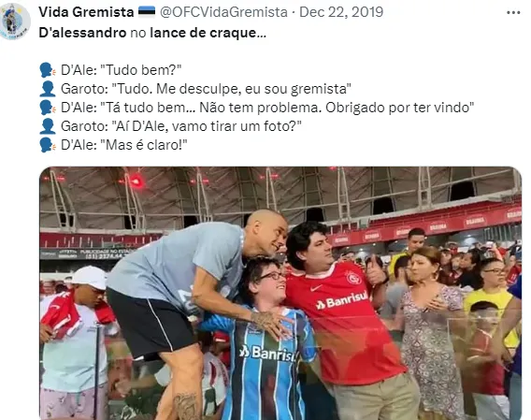Screen dimensions: 531x420
Task: Click the Vida Gremista profile avatar
Action: pyautogui.click(x=14, y=21)
